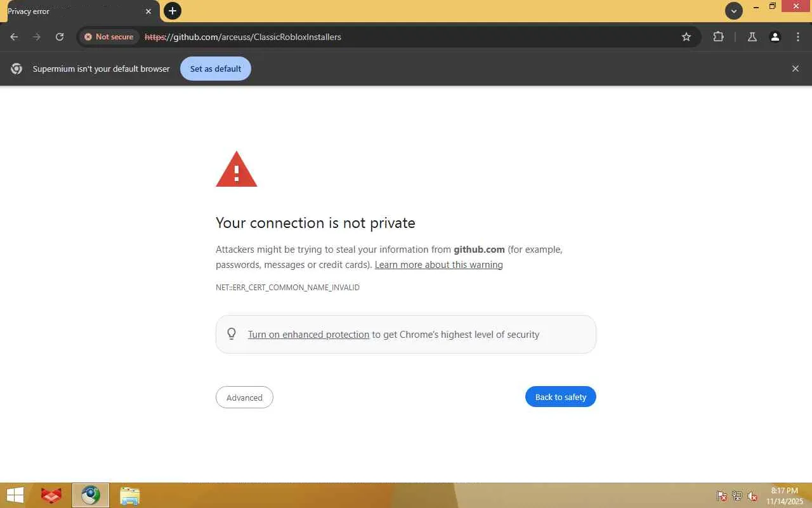Click the red warning triangle icon
Image resolution: width=812 pixels, height=508 pixels.
pos(237,170)
